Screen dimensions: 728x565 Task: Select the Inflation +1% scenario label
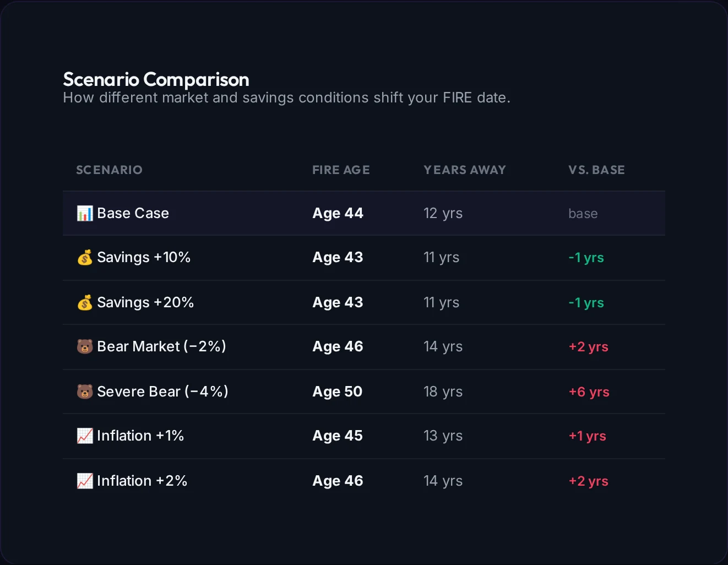[140, 436]
